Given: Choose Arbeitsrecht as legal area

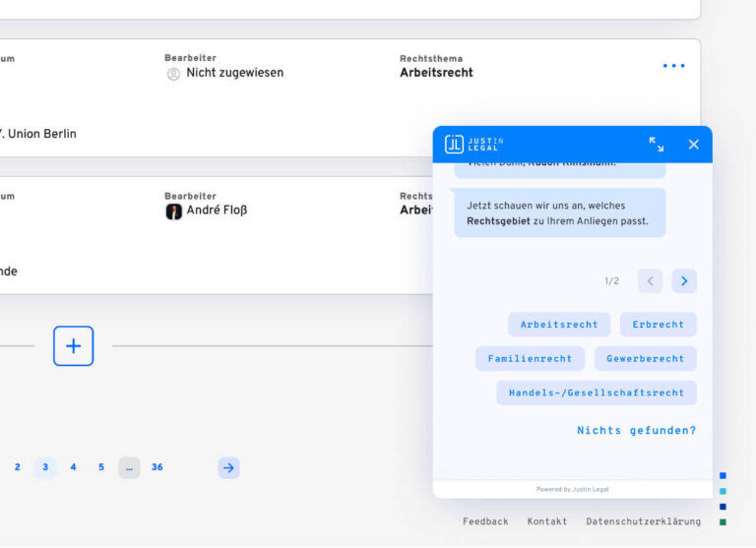Looking at the screenshot, I should click(x=559, y=325).
